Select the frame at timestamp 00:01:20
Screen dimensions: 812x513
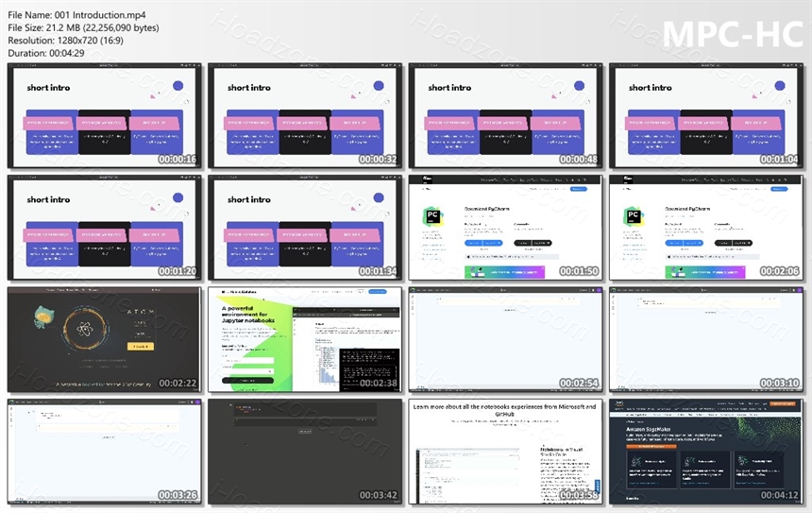(104, 228)
